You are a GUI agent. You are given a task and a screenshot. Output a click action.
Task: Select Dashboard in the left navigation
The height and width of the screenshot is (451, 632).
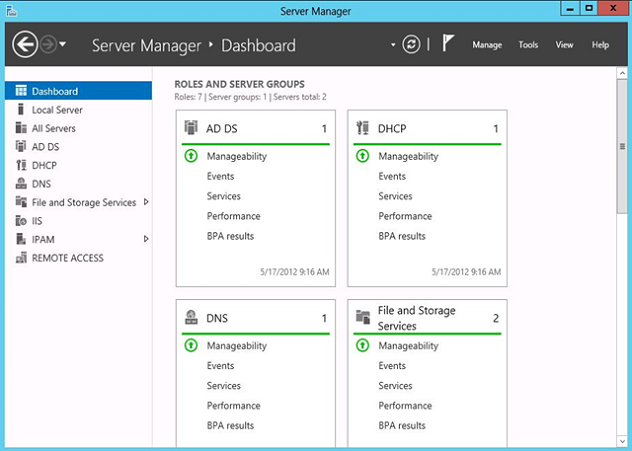(79, 91)
